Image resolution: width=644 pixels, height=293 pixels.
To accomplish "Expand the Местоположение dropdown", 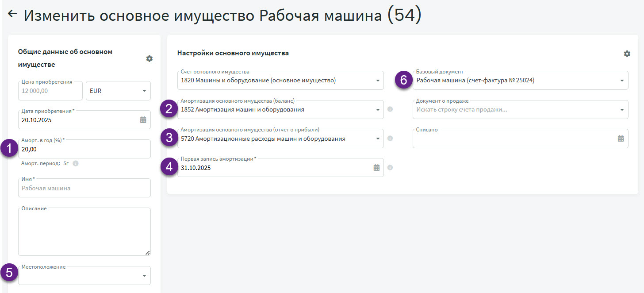I will [144, 276].
